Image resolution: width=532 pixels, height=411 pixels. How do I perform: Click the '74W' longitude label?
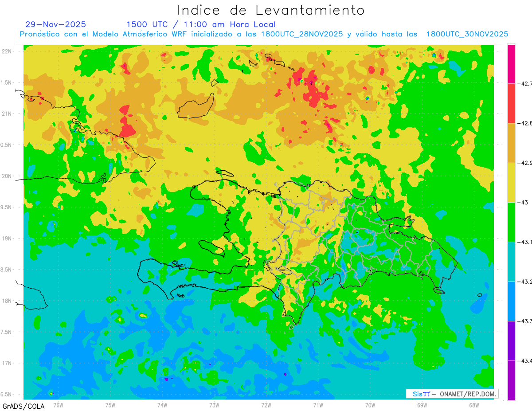(162, 405)
